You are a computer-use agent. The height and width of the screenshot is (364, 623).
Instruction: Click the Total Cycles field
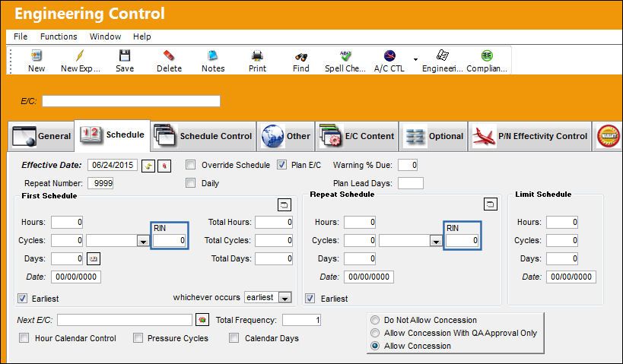274,241
